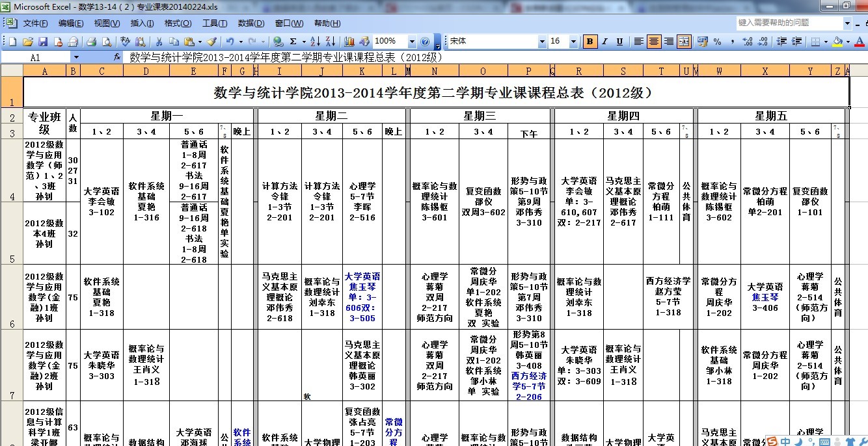Click the Save icon in toolbar
This screenshot has height=446, width=868.
tap(43, 42)
